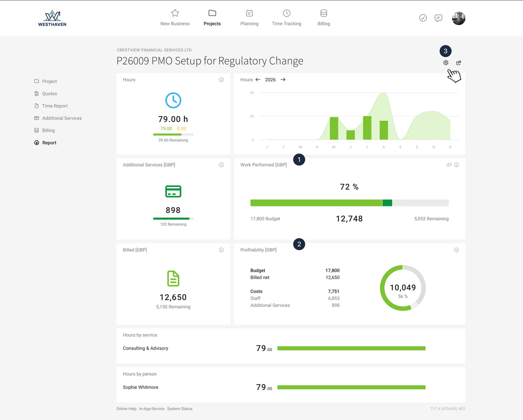Open Billing in top navigation

324,18
